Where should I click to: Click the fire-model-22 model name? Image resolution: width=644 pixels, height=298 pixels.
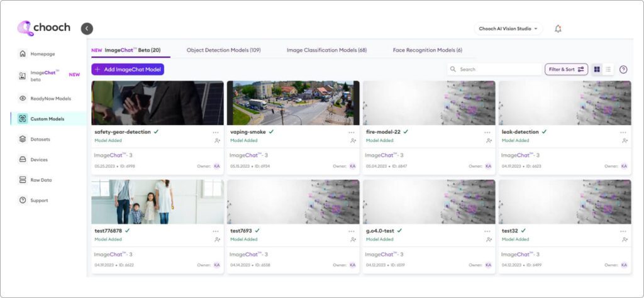(384, 132)
